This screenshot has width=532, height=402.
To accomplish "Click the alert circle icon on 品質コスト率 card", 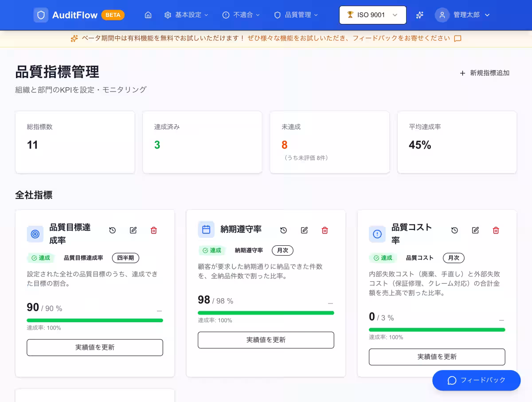I will coord(377,234).
